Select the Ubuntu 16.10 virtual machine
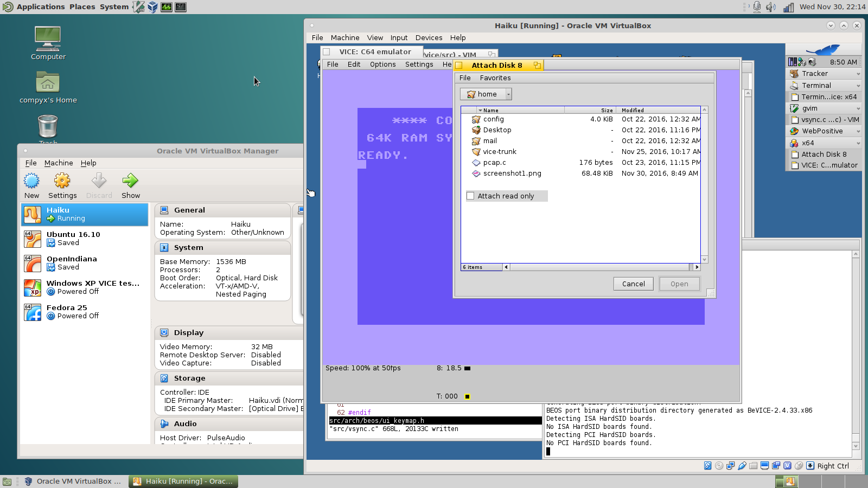Viewport: 868px width, 488px height. (85, 239)
